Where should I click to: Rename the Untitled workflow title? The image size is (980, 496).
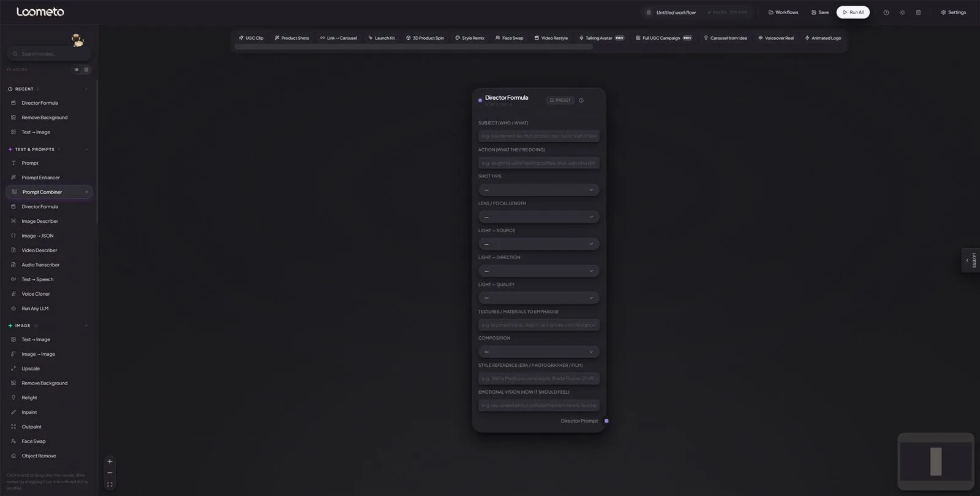pyautogui.click(x=676, y=12)
